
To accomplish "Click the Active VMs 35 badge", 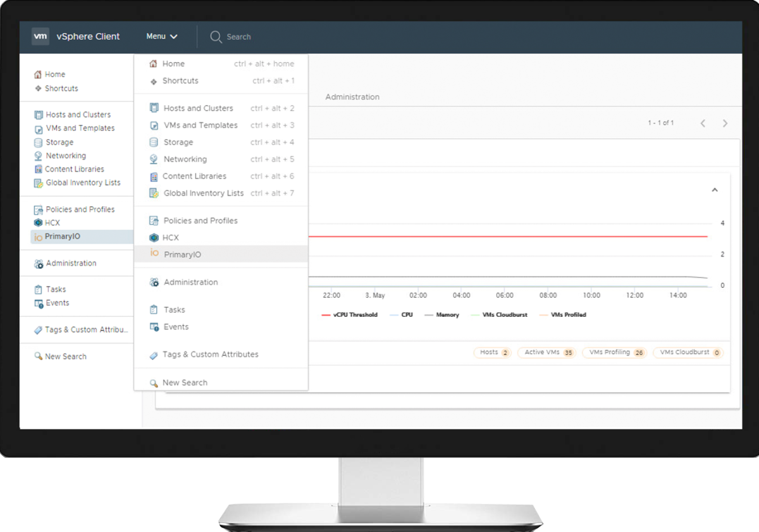I will point(547,352).
